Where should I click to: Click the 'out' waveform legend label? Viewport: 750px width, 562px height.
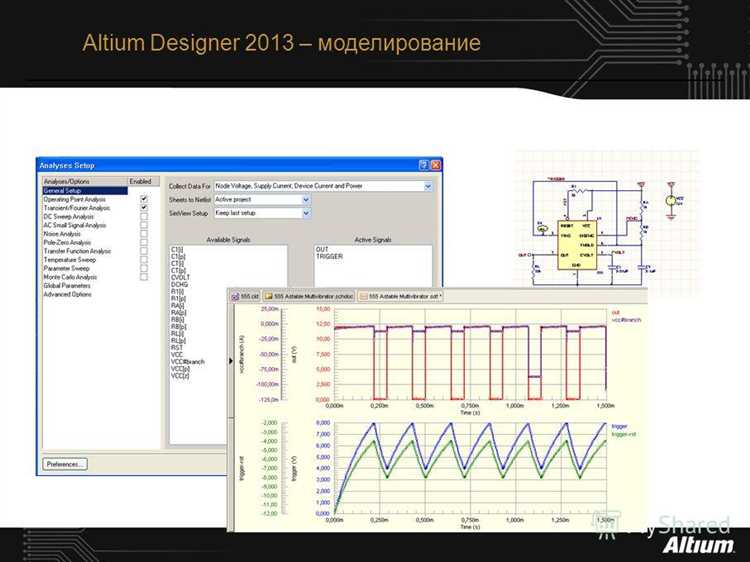click(616, 312)
